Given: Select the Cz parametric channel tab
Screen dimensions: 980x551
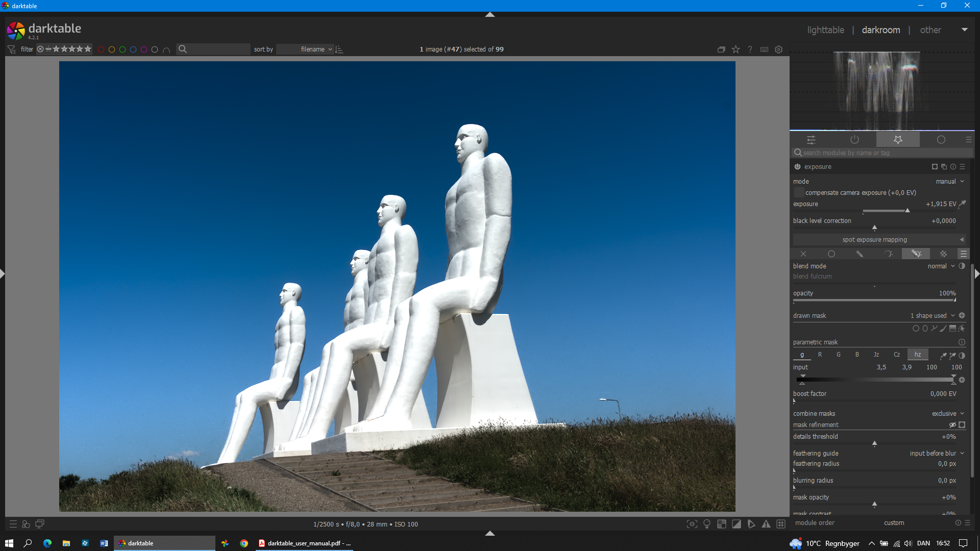Looking at the screenshot, I should 897,355.
